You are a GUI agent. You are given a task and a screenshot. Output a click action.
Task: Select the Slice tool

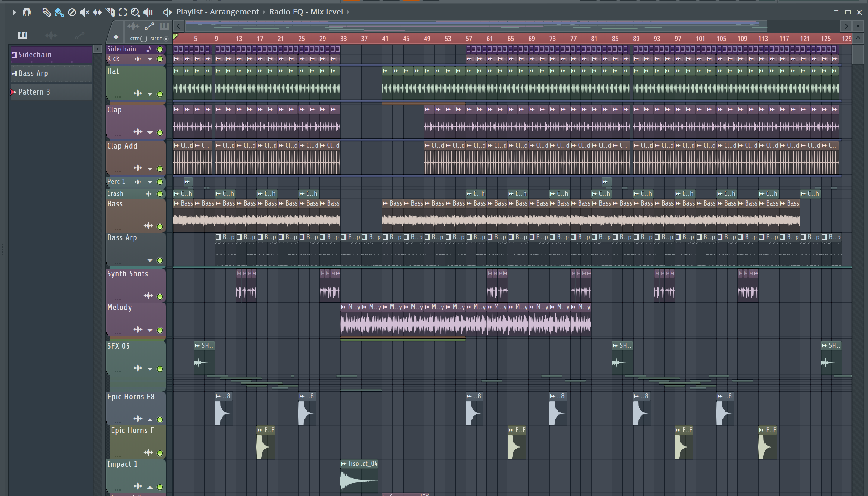point(110,12)
